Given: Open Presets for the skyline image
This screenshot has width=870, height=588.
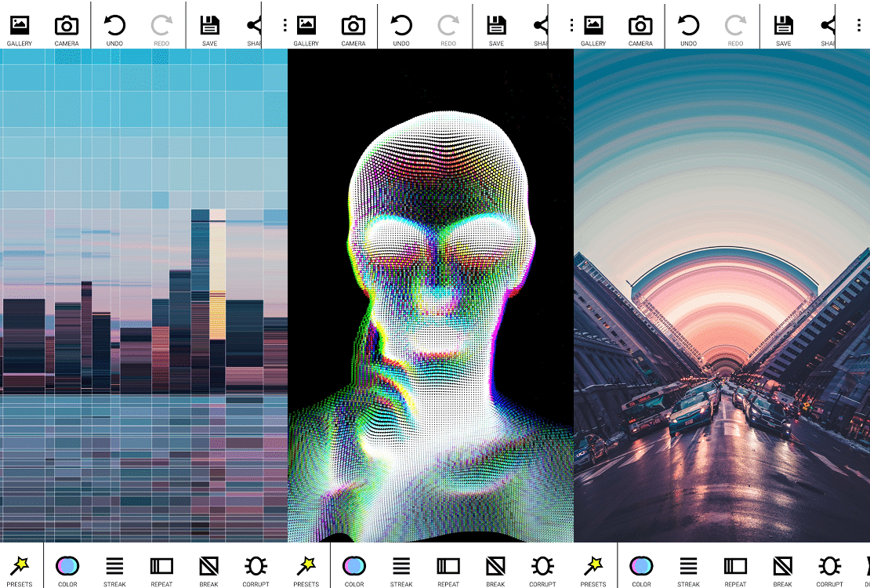Looking at the screenshot, I should click(20, 570).
